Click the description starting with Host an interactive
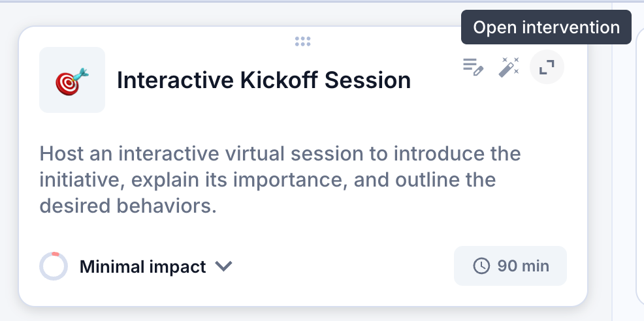This screenshot has width=644, height=321. [x=280, y=180]
